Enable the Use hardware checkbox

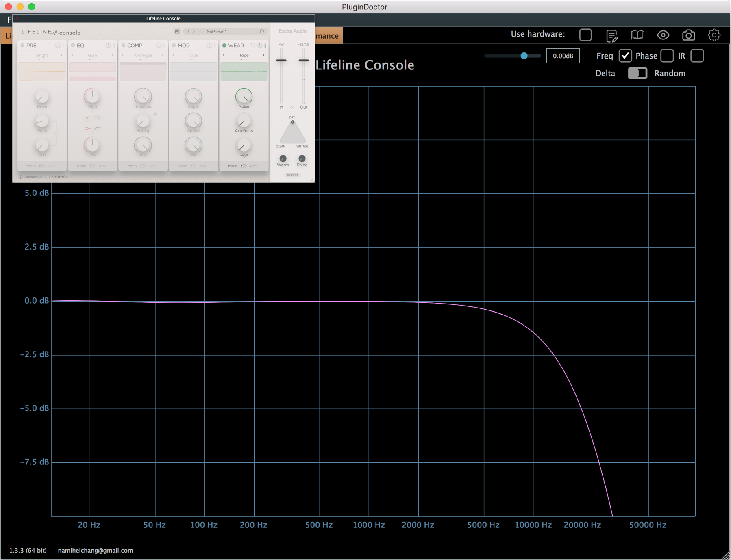click(585, 35)
